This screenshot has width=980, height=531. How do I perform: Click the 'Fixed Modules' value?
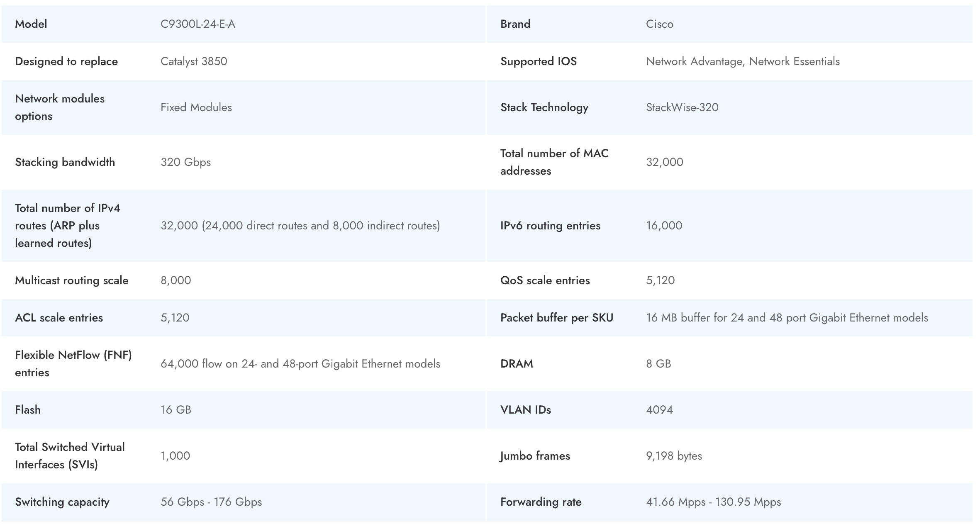tap(196, 107)
